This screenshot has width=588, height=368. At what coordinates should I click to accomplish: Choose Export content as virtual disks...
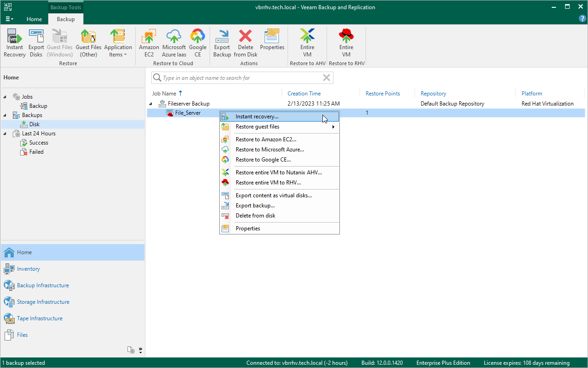(x=280, y=195)
